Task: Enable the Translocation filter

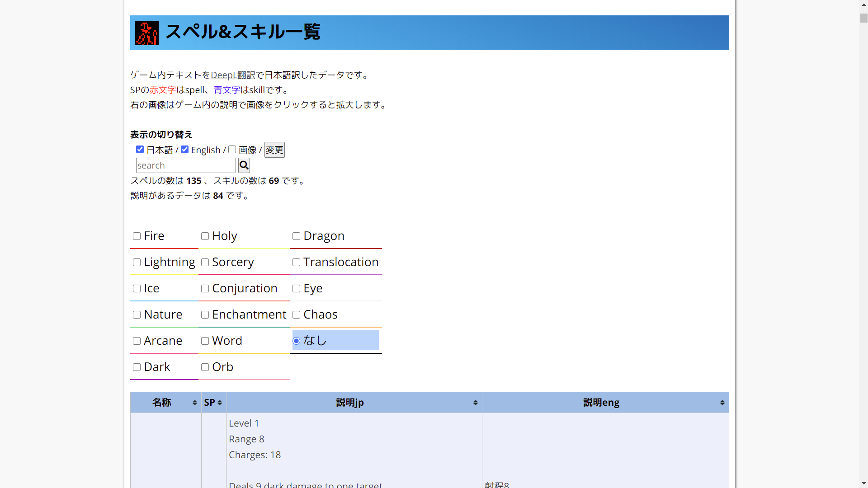Action: click(x=297, y=263)
